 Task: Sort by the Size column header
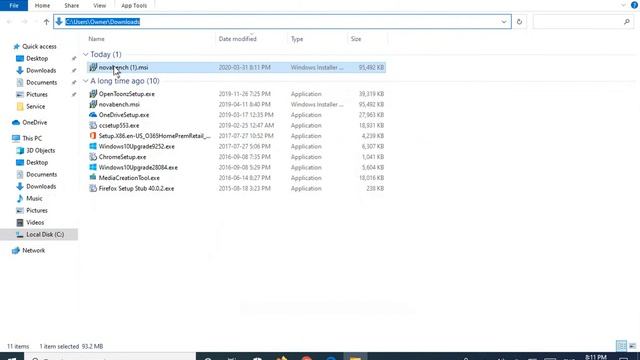356,39
